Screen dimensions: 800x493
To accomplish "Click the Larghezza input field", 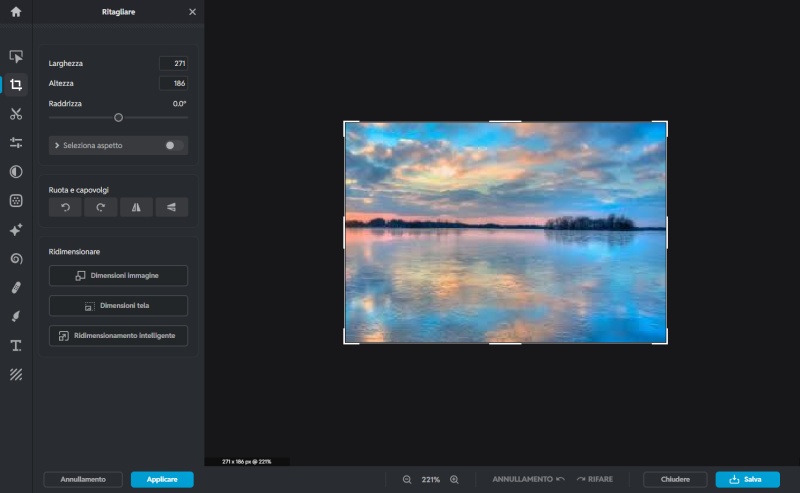I will coord(173,63).
